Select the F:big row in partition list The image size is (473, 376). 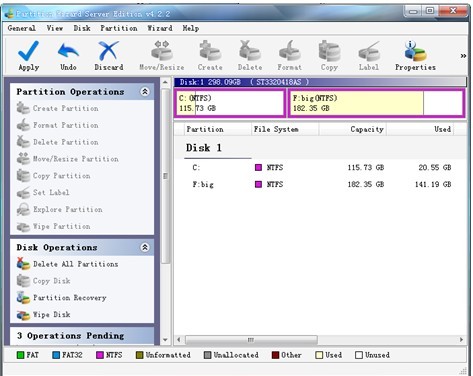[x=320, y=184]
